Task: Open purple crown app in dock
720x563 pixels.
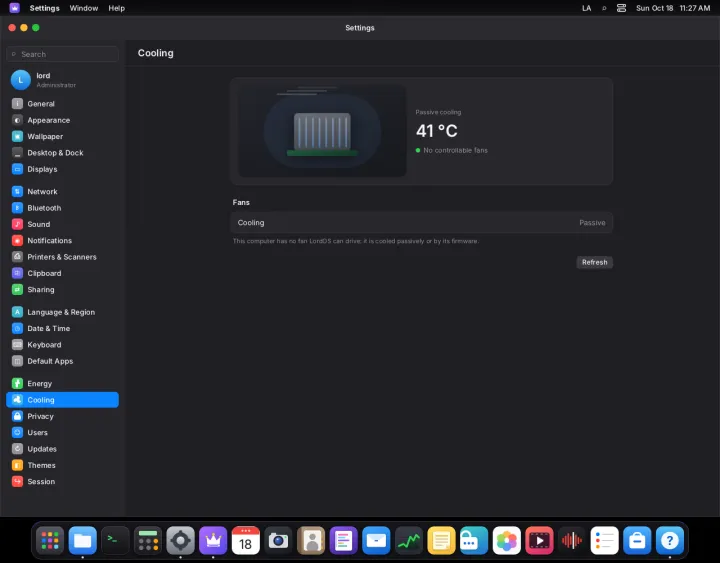Action: click(x=213, y=540)
